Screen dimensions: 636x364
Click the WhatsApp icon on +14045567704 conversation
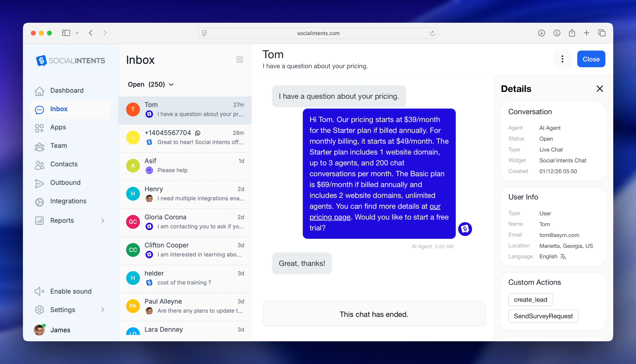click(x=197, y=133)
